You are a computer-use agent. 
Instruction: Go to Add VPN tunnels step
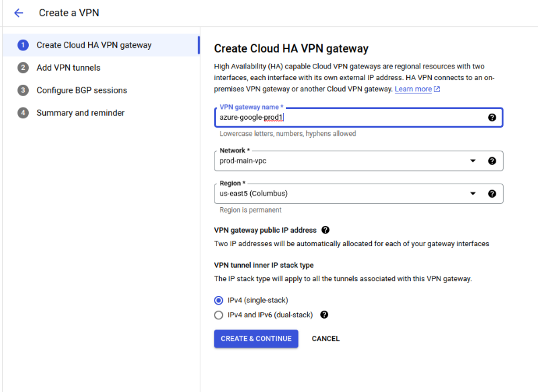click(x=69, y=67)
